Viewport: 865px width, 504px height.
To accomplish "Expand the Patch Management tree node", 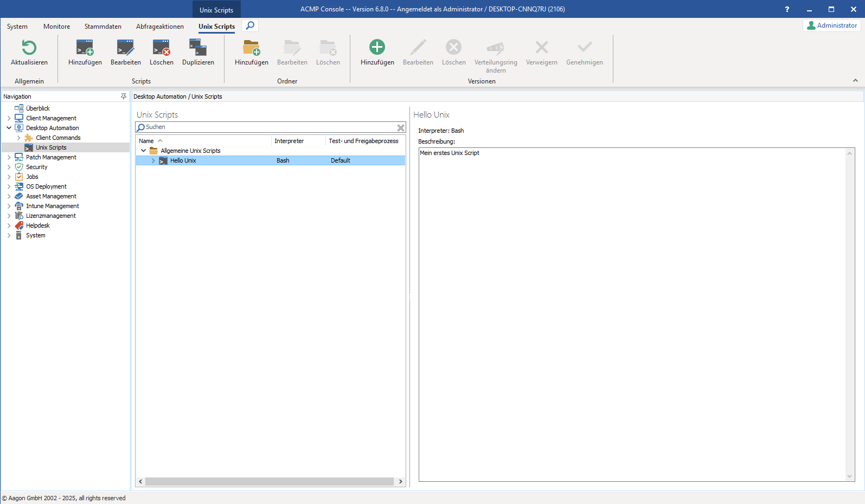I will coord(9,157).
